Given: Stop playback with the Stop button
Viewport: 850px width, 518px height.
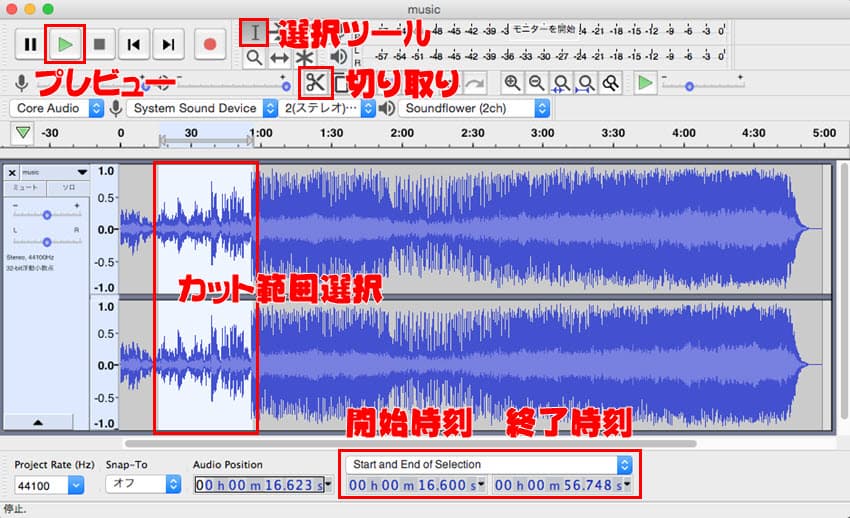Looking at the screenshot, I should click(x=99, y=44).
